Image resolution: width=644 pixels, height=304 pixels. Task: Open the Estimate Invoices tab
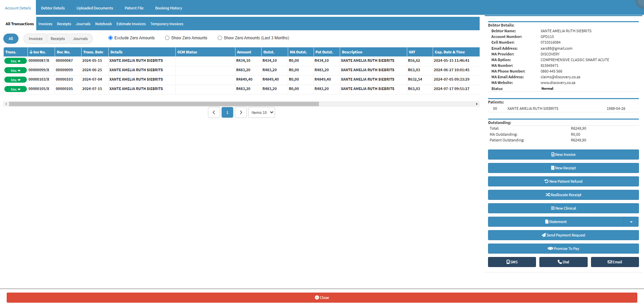pos(131,24)
